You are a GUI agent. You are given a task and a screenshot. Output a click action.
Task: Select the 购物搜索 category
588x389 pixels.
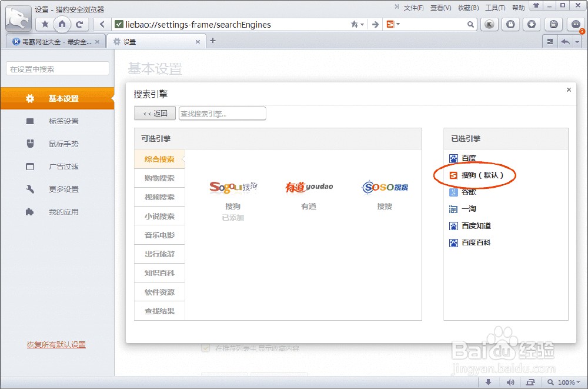click(x=159, y=178)
